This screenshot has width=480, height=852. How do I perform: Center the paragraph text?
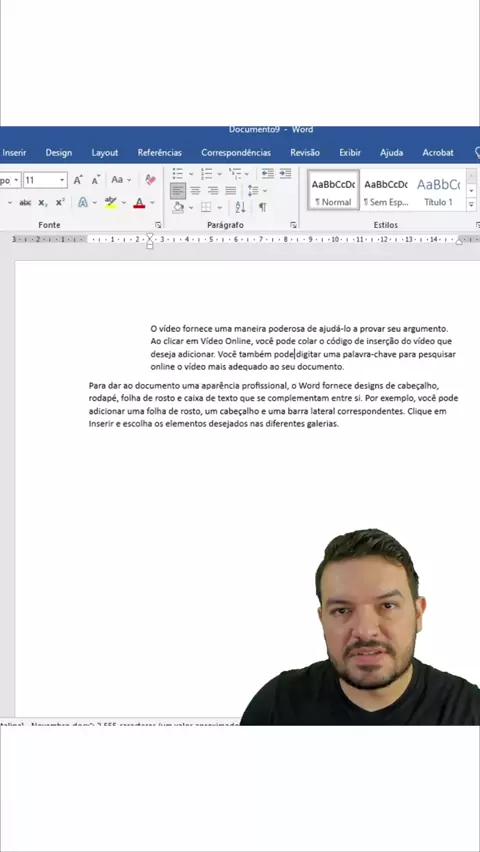click(195, 191)
